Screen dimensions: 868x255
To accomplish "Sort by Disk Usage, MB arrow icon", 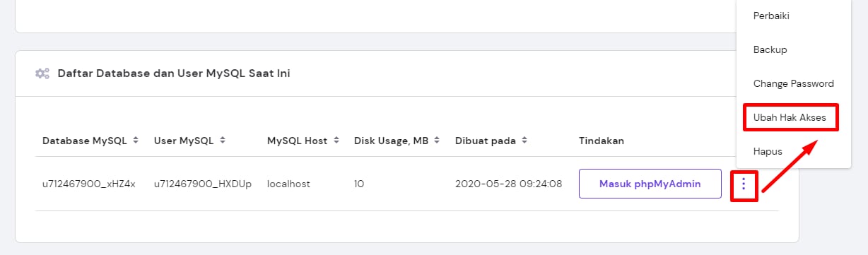I will click(x=438, y=141).
